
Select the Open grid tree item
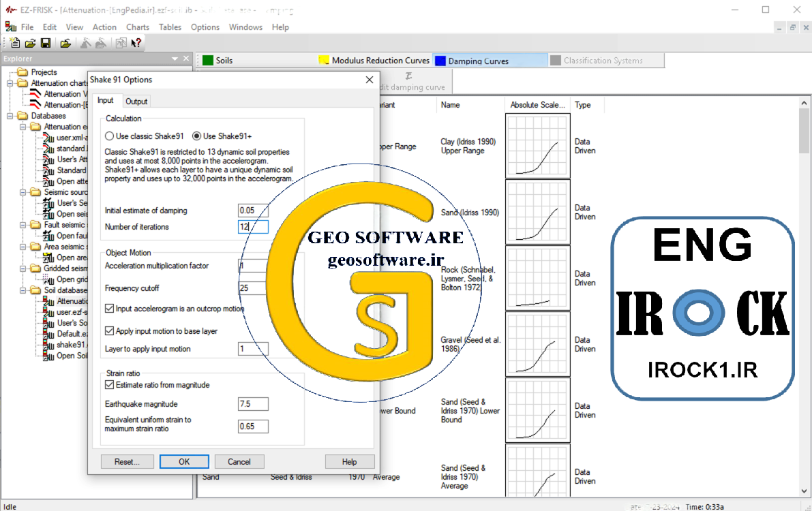pos(65,279)
